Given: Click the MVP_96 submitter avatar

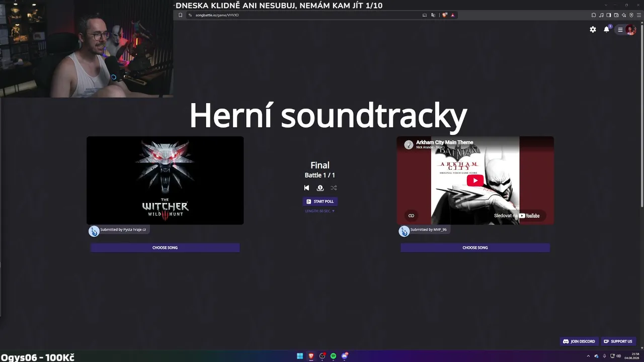Looking at the screenshot, I should pos(404,231).
